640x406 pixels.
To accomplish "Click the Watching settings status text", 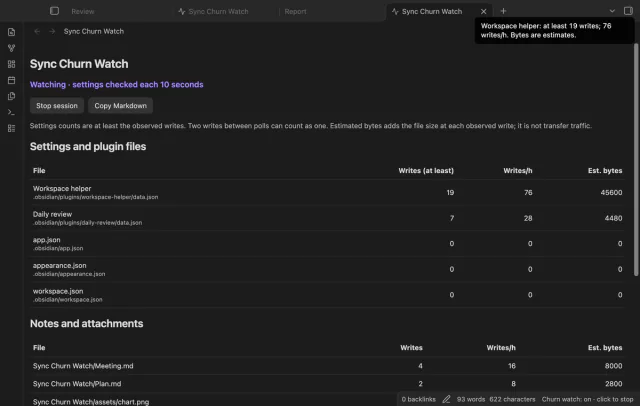I will click(116, 84).
